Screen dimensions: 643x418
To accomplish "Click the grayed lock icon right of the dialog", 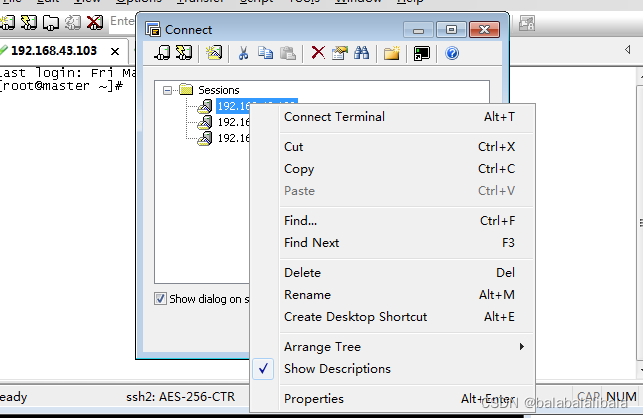I will click(527, 23).
